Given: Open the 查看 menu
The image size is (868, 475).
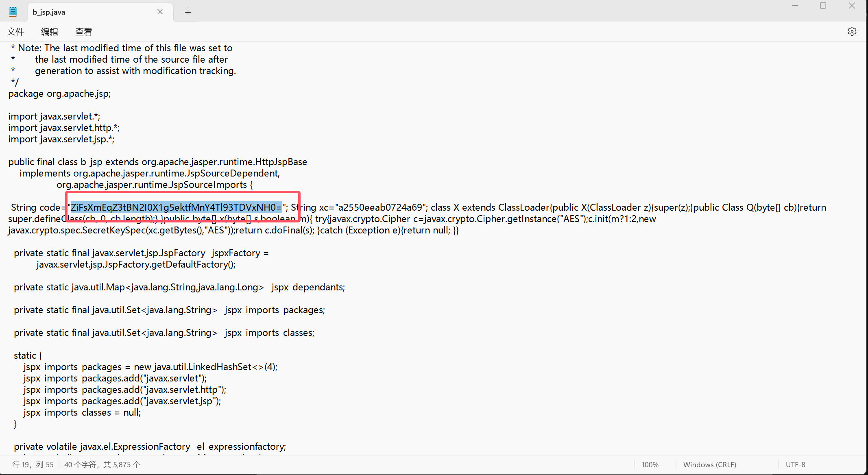Looking at the screenshot, I should (x=84, y=32).
